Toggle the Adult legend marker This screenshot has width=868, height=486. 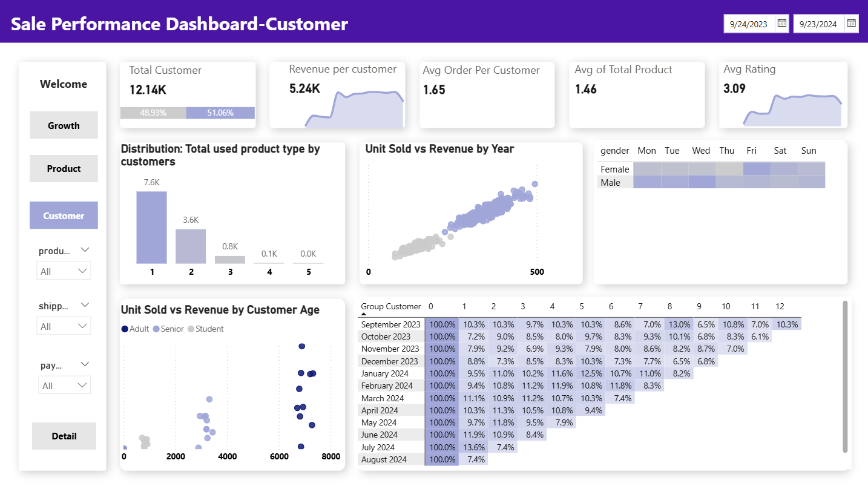tap(125, 329)
